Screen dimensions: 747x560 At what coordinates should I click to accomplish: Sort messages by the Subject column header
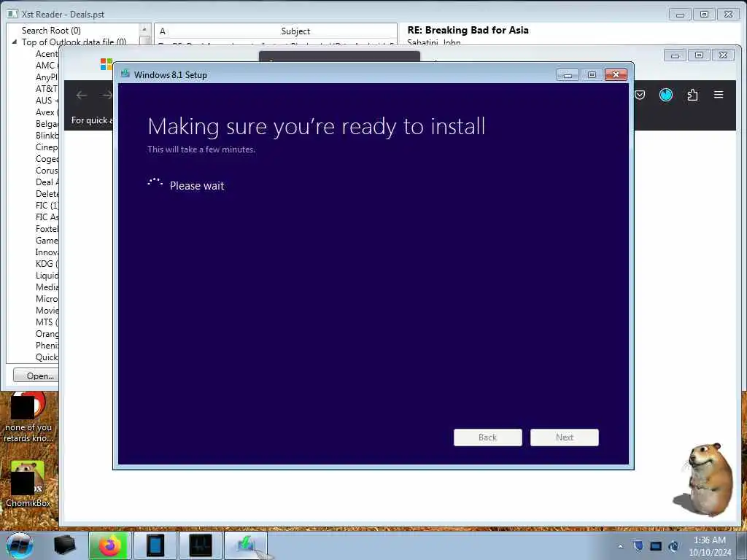click(x=295, y=31)
